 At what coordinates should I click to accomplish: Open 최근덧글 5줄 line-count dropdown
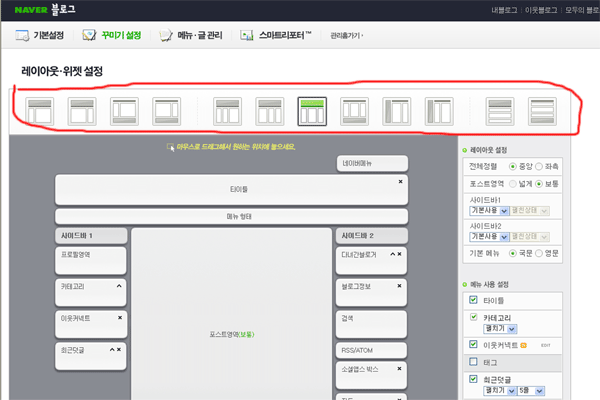tap(531, 390)
